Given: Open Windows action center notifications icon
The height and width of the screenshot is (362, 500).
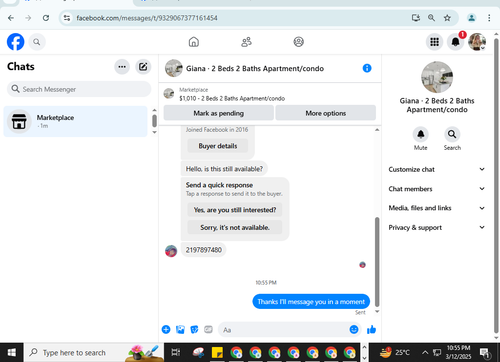Looking at the screenshot, I should pos(484,353).
